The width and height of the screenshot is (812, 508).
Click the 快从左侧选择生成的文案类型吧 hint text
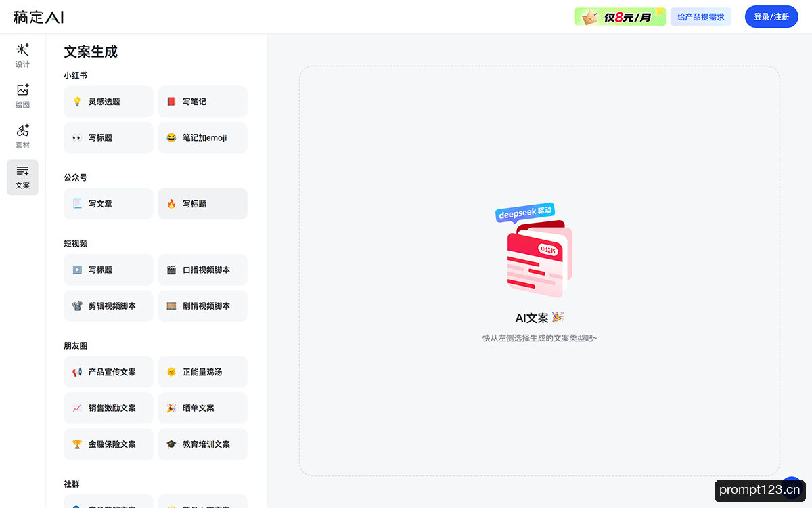(x=539, y=338)
